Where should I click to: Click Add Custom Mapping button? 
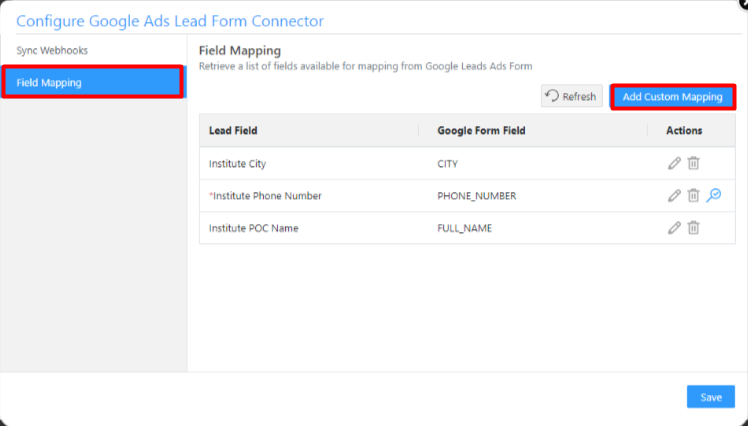point(672,97)
